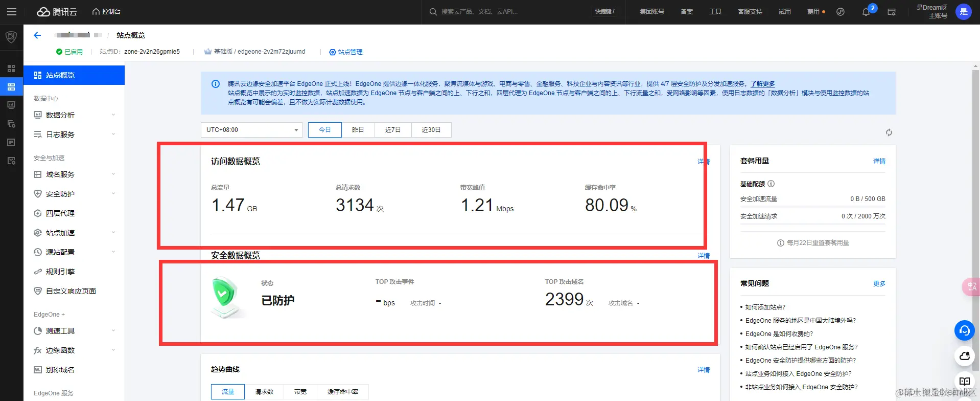Switch trend chart to 请求数 tab
Image resolution: width=980 pixels, height=401 pixels.
click(264, 392)
